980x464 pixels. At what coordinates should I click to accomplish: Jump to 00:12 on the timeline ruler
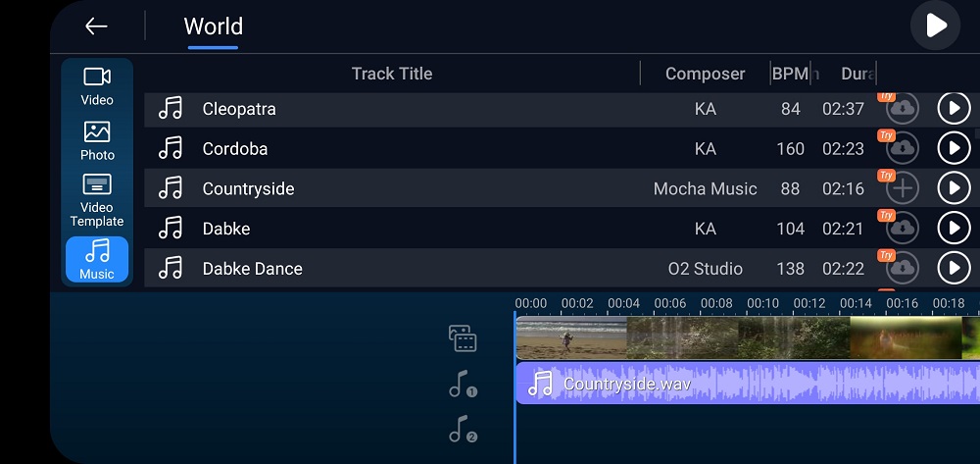click(809, 303)
